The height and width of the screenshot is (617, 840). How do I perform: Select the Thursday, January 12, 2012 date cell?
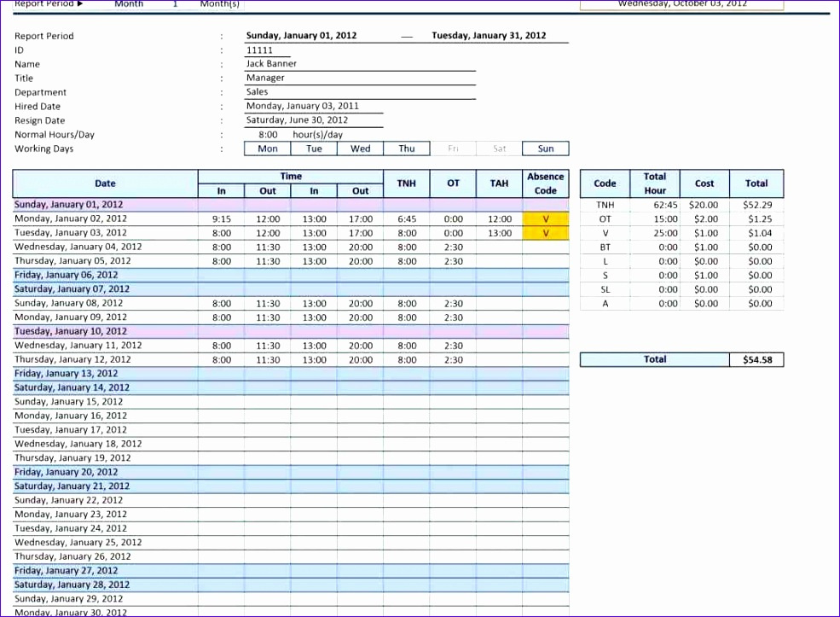tap(105, 359)
